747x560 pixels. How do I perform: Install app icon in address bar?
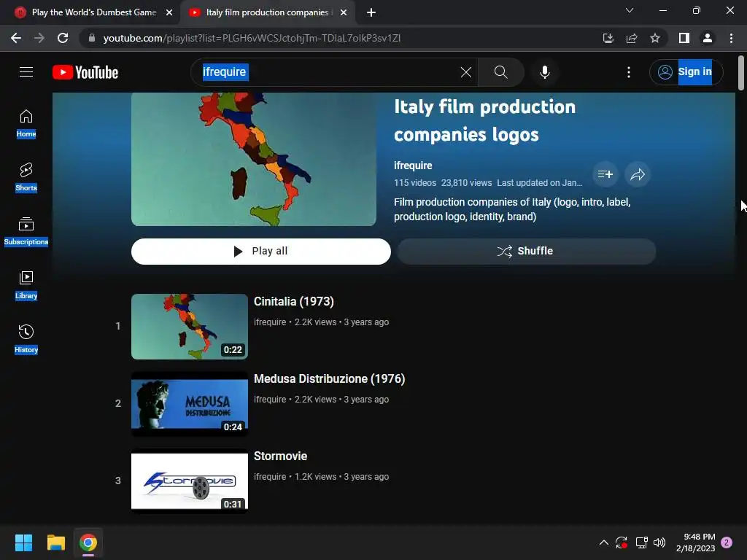click(608, 38)
